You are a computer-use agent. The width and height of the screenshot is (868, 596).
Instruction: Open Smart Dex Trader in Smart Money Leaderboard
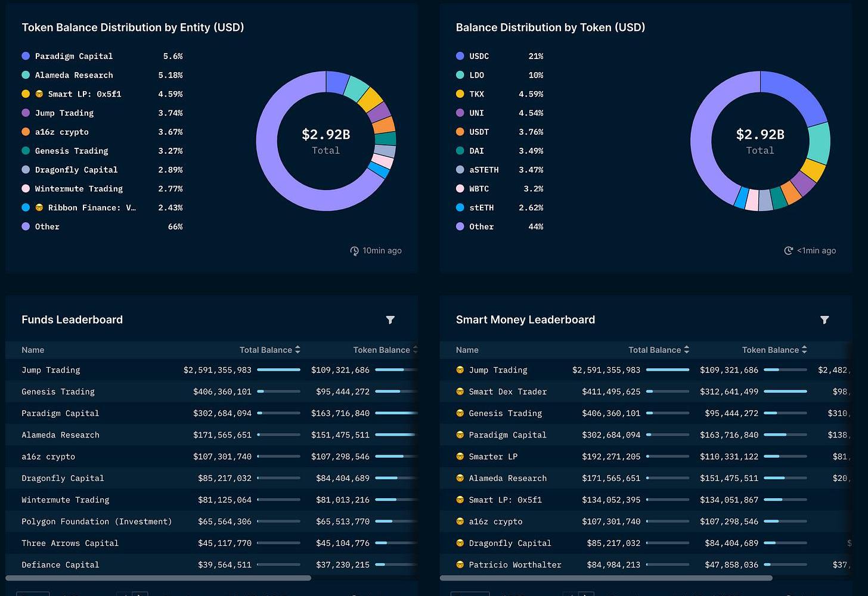point(507,392)
